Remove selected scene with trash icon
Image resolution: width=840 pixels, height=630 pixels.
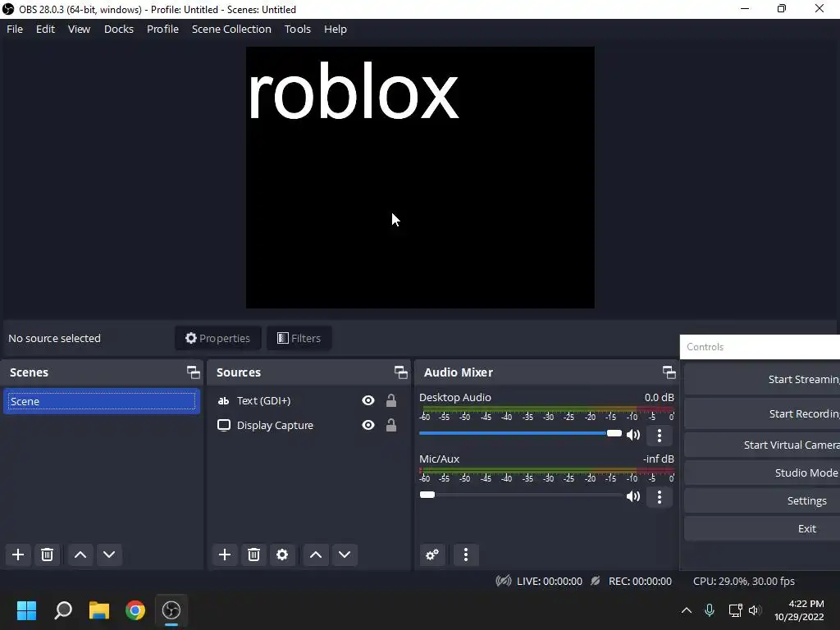[x=47, y=555]
